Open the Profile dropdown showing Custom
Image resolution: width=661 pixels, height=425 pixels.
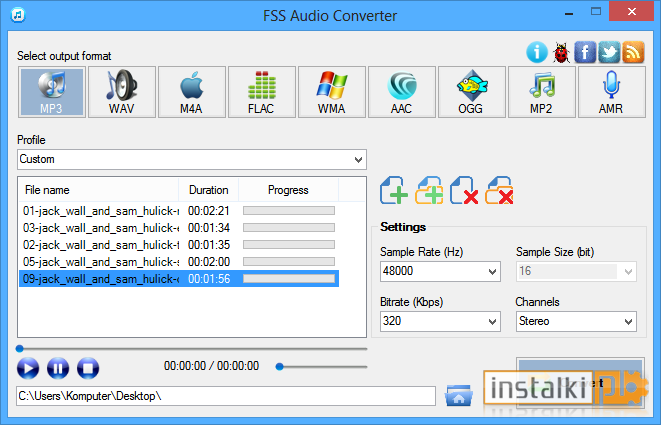point(192,159)
